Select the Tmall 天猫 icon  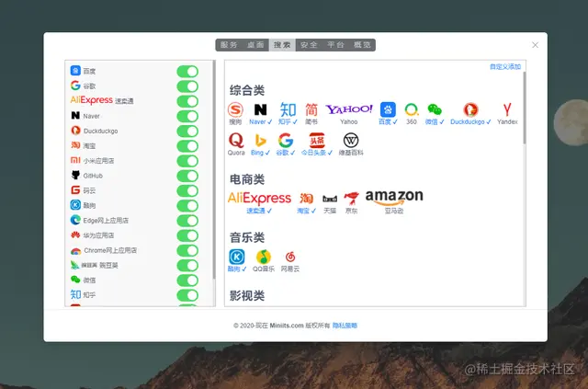click(x=330, y=199)
